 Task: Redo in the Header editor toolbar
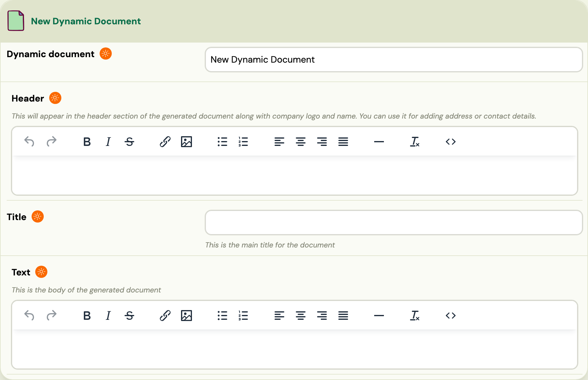52,142
